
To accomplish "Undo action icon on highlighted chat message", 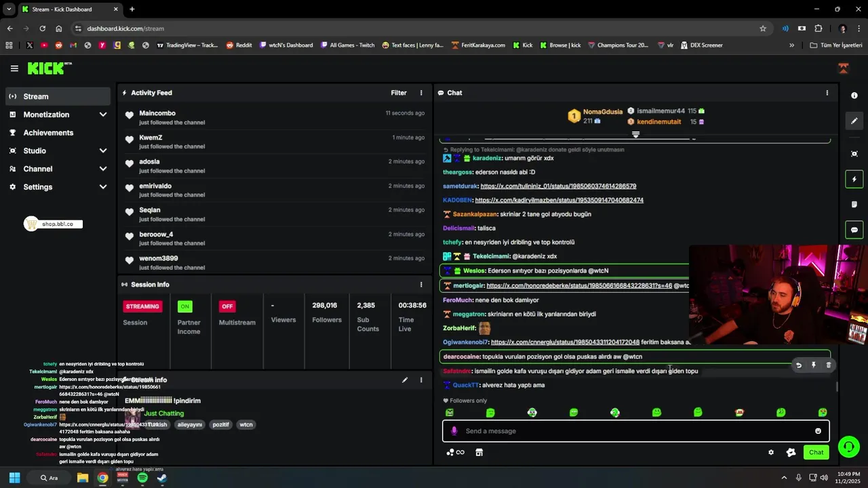I will [x=799, y=365].
